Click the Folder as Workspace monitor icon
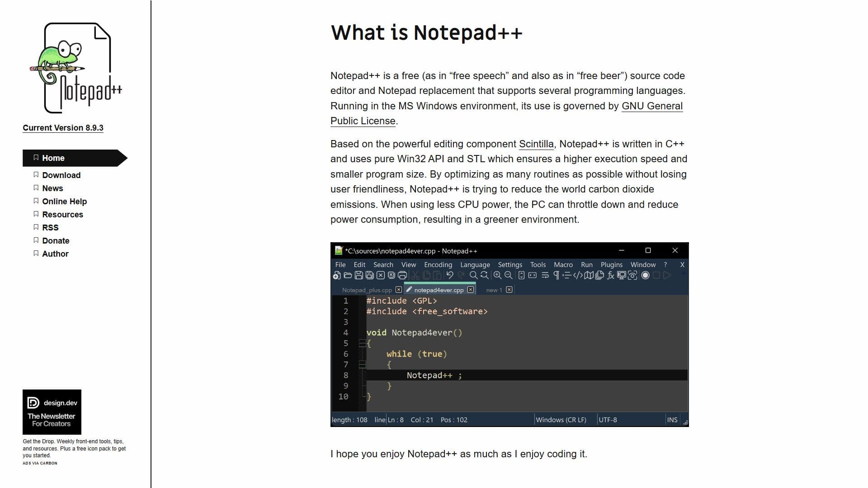The height and width of the screenshot is (488, 868). tap(622, 275)
